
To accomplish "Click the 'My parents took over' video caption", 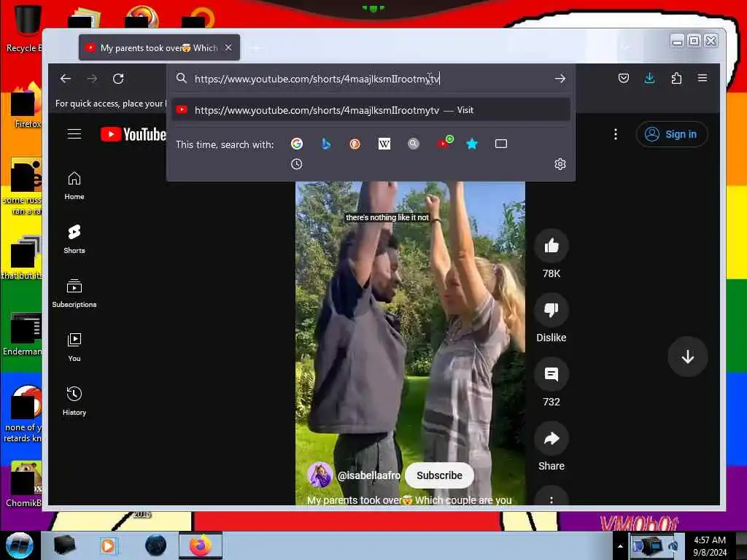I will [409, 500].
